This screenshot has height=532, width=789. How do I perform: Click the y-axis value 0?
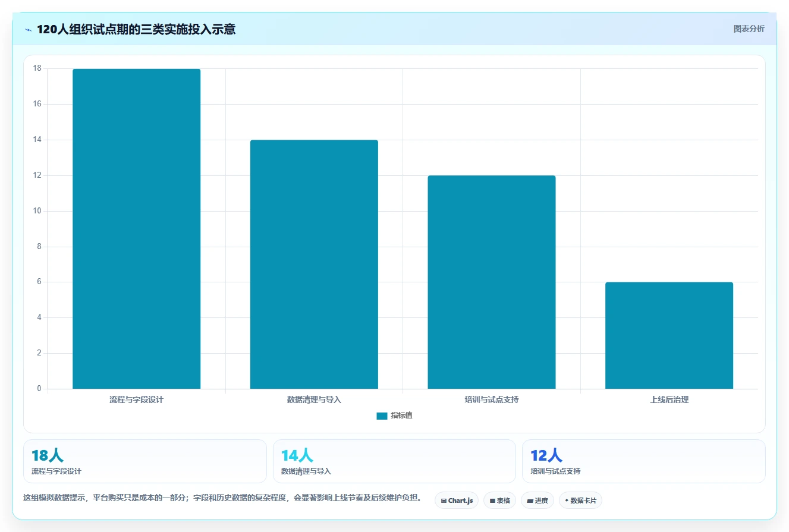pyautogui.click(x=39, y=389)
